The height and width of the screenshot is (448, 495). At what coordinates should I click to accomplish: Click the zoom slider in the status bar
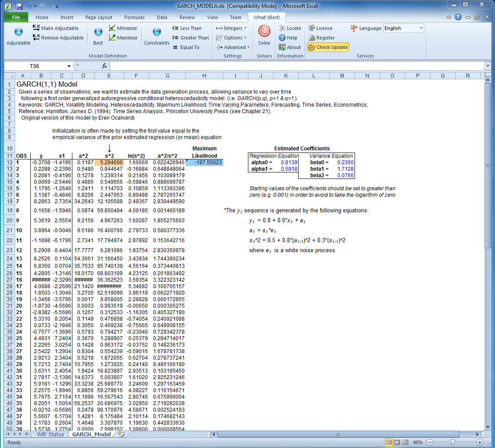point(453,442)
